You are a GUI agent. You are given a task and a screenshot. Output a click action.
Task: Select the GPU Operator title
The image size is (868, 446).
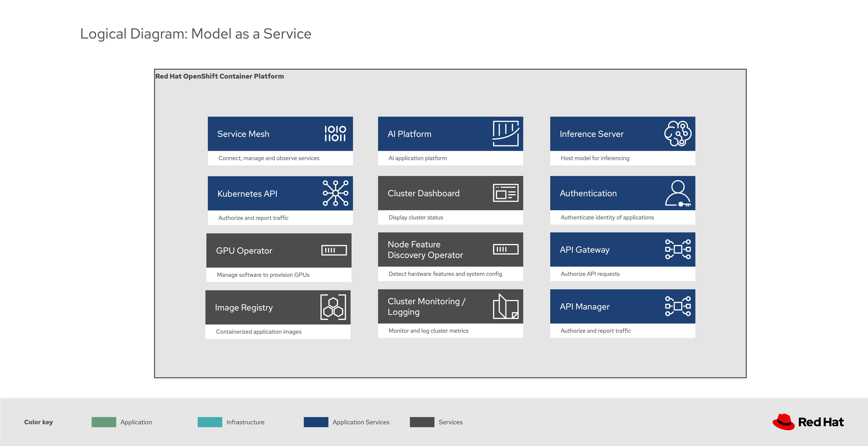point(244,251)
